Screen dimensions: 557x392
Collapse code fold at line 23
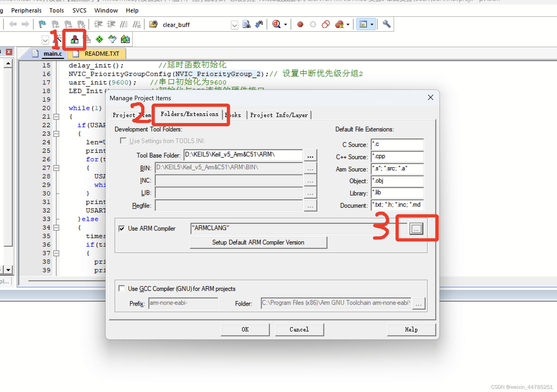pyautogui.click(x=56, y=134)
